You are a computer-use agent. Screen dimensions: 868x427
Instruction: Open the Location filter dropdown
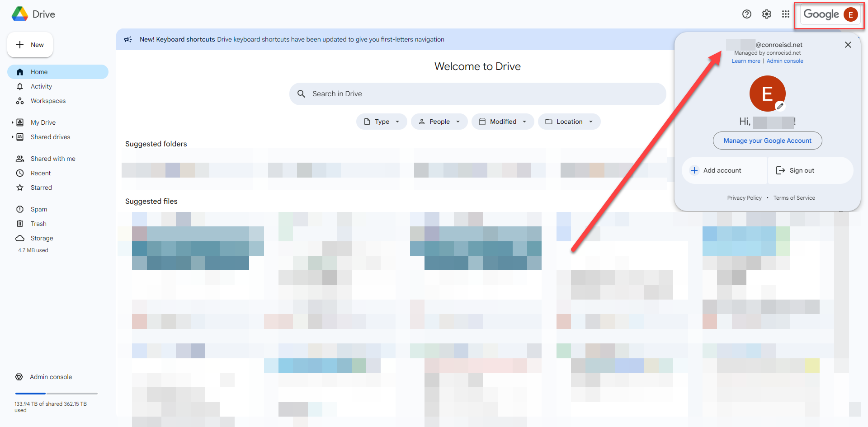pyautogui.click(x=569, y=122)
